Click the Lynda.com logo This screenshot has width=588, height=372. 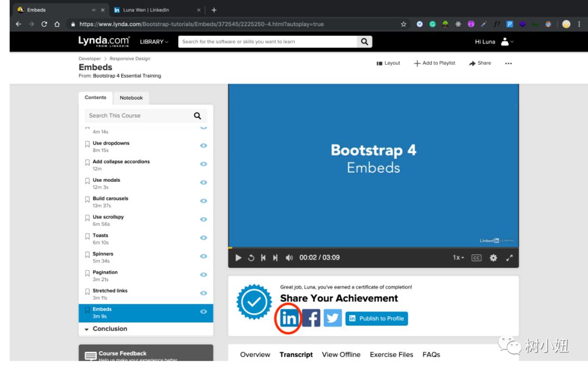coord(104,41)
